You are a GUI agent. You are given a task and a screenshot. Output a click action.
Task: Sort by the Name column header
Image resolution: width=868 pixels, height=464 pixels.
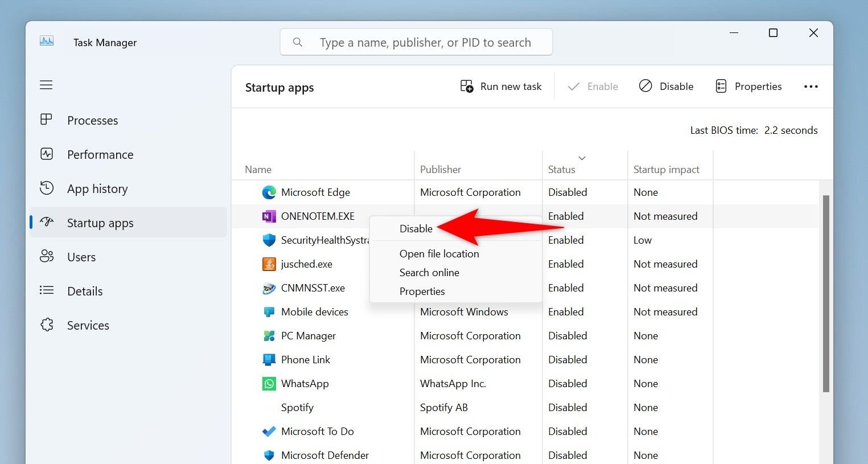pos(258,170)
